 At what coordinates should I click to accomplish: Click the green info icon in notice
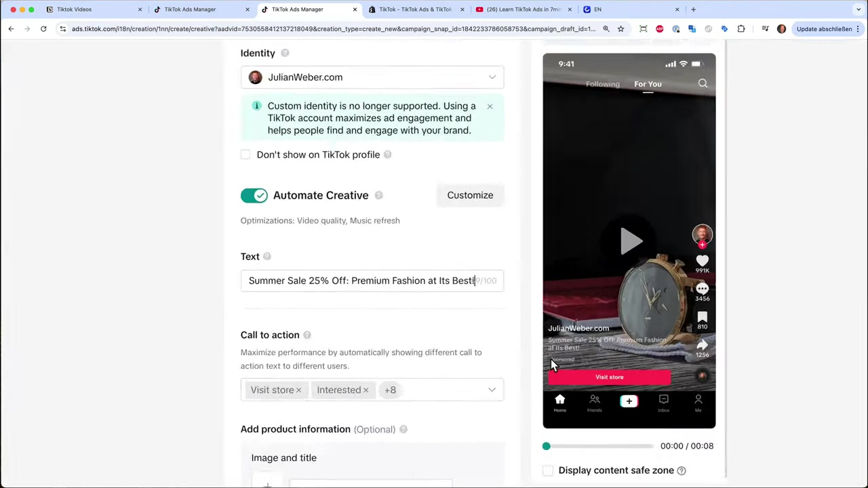click(x=256, y=106)
